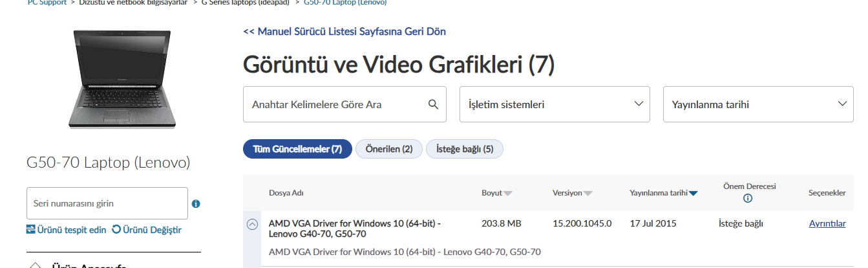Click the search magnifier icon
Screen dimensions: 868x268
(434, 104)
